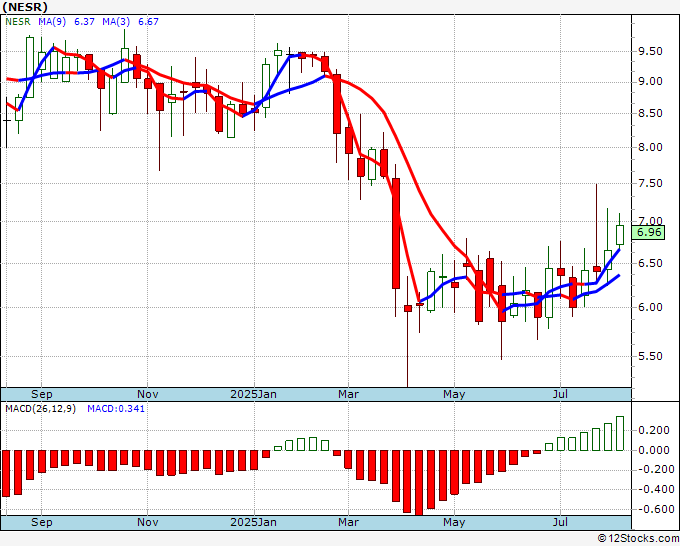Click Jul on the price chart time axis
This screenshot has height=546, width=680.
click(560, 394)
